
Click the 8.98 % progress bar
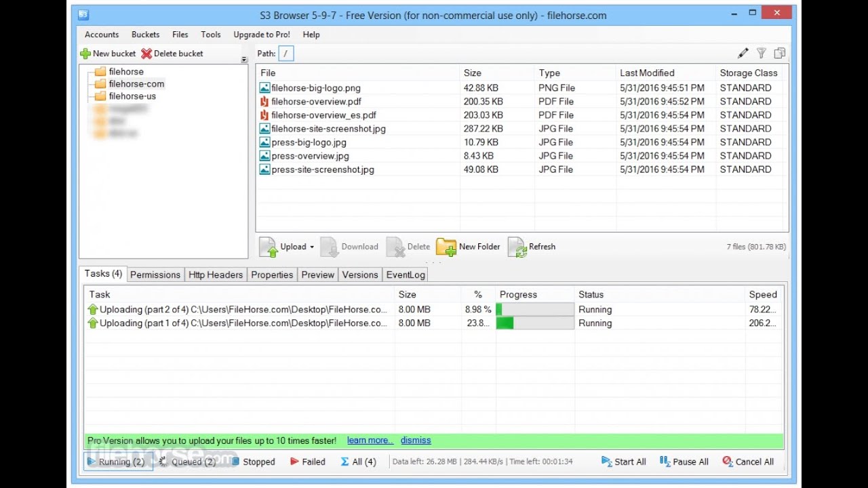coord(535,310)
